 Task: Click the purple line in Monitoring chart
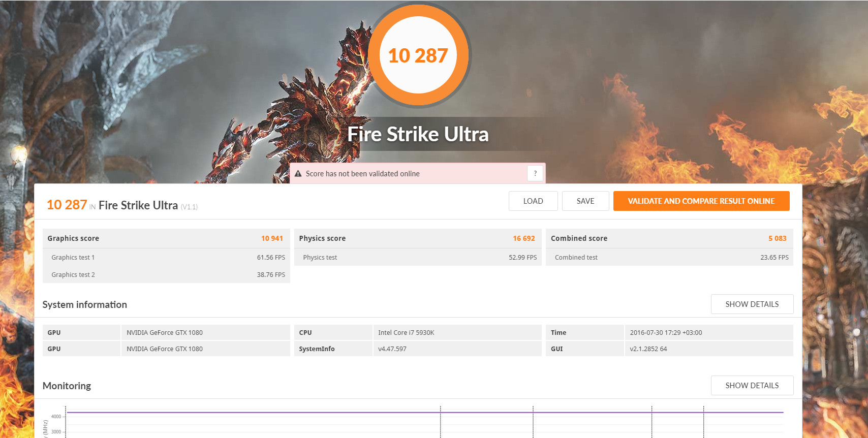425,412
